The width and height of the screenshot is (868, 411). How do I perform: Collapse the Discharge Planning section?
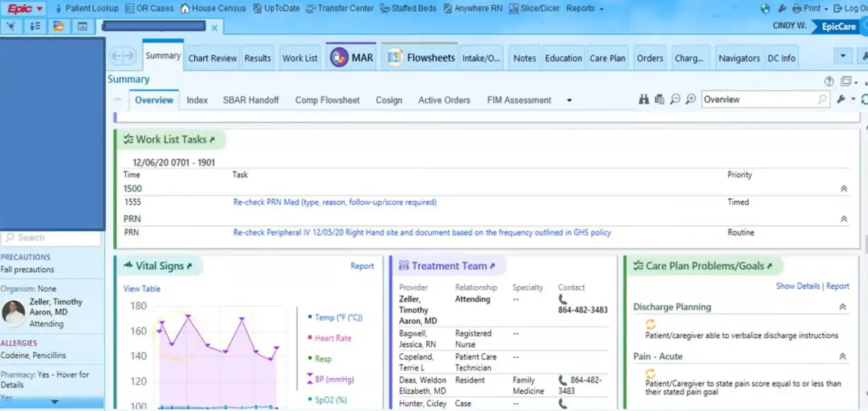point(842,307)
